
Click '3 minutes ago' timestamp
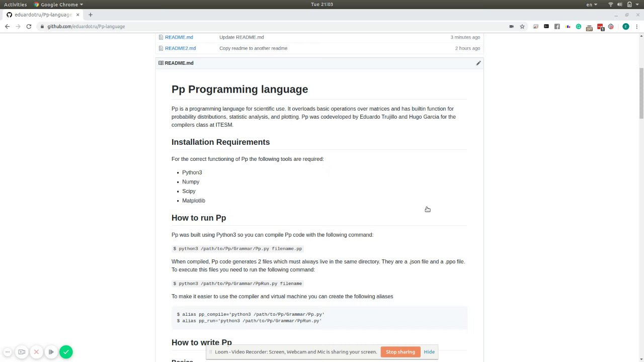coord(465,37)
